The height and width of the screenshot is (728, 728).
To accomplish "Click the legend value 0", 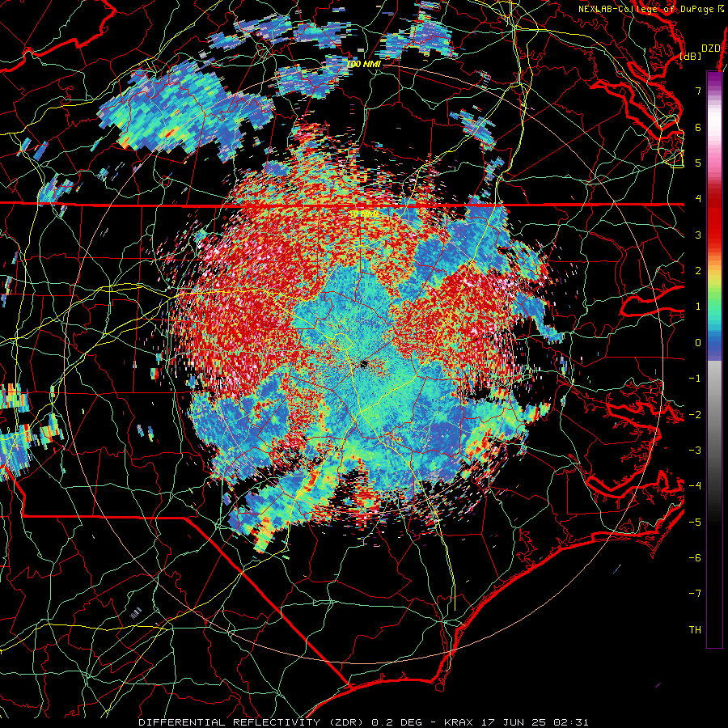I will [698, 343].
